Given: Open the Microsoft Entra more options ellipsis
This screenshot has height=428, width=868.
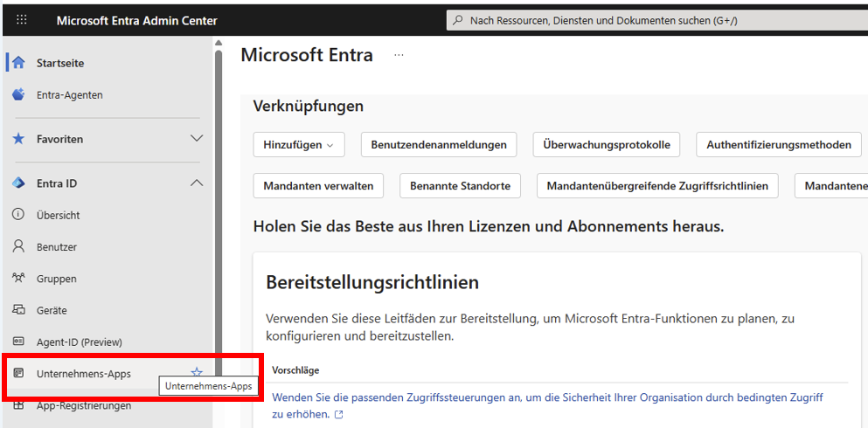Looking at the screenshot, I should (x=399, y=55).
